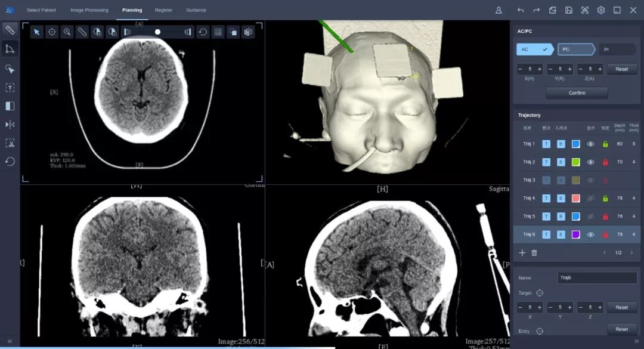This screenshot has height=349, width=644.
Task: Go to previous trajectory page arrow
Action: pos(605,253)
